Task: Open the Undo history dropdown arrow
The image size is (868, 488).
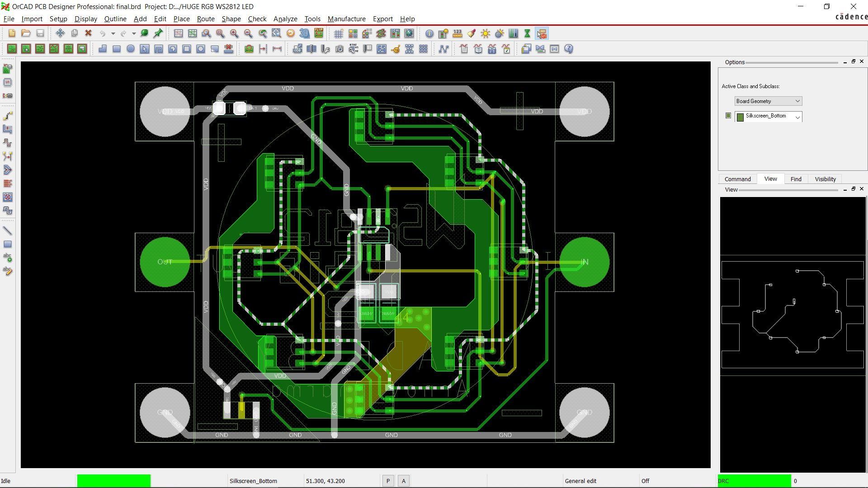Action: click(113, 33)
